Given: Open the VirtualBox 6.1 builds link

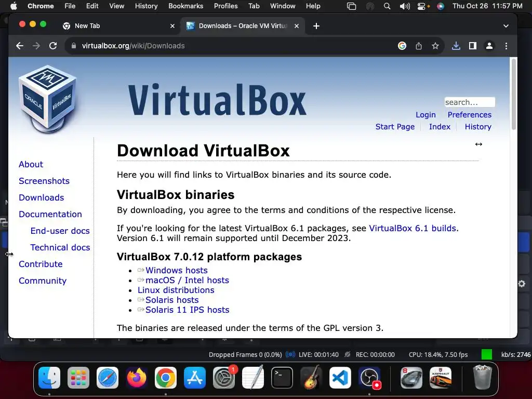Looking at the screenshot, I should 412,228.
